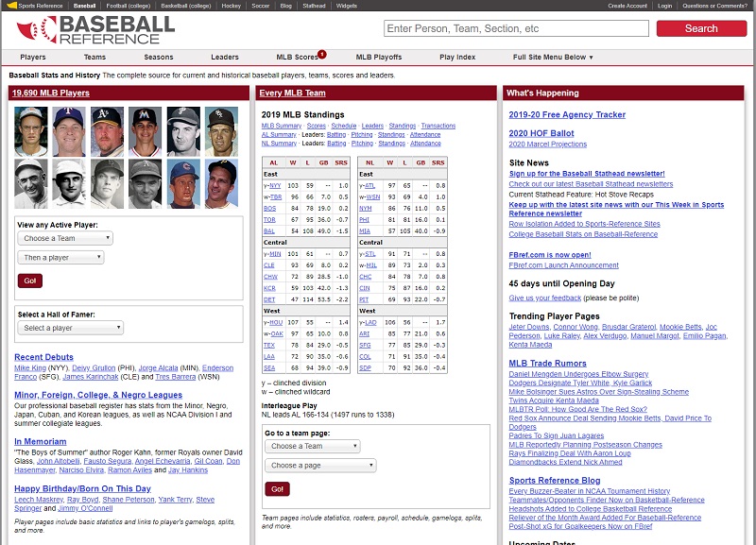Open Choose a Team dropdown under View any Active Player
This screenshot has height=545, width=756.
pyautogui.click(x=65, y=238)
